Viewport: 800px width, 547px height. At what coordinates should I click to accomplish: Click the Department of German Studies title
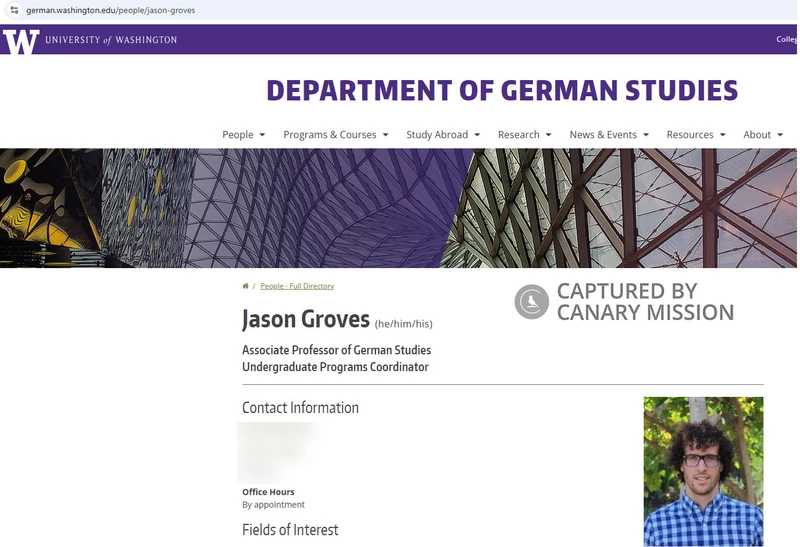click(502, 91)
